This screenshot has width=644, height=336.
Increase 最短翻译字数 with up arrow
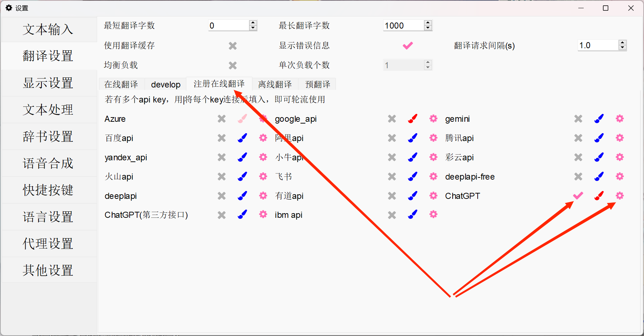click(x=253, y=23)
